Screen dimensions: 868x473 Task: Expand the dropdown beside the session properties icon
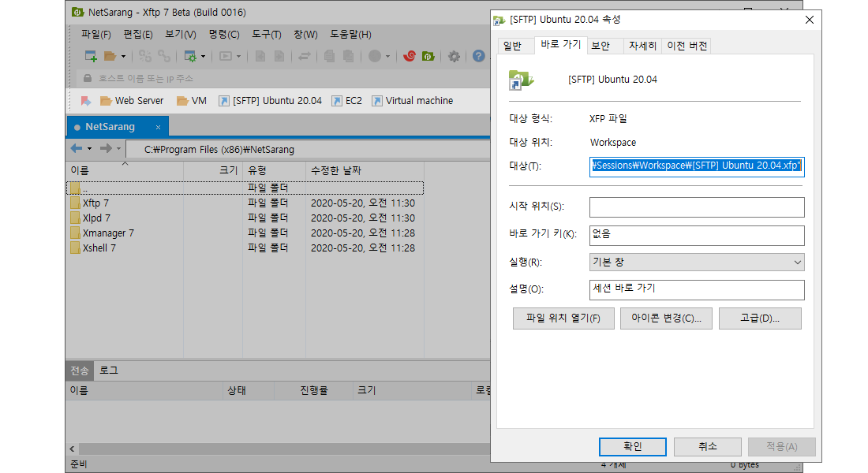point(203,57)
